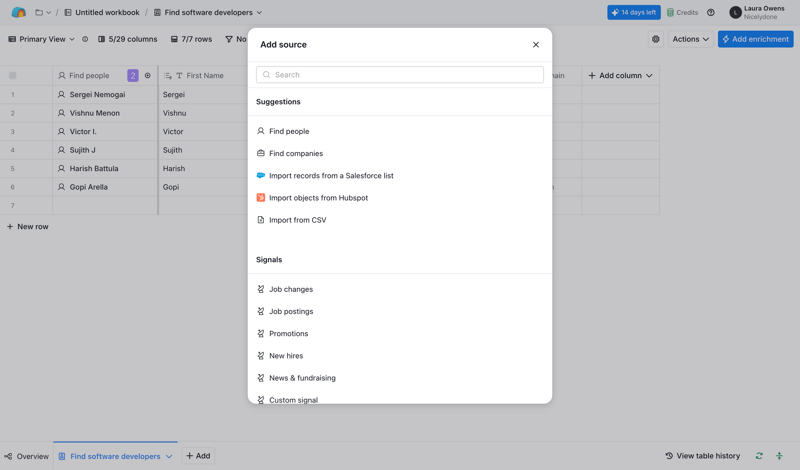This screenshot has height=470, width=800.
Task: Click the Victor I. cell
Action: coord(105,131)
